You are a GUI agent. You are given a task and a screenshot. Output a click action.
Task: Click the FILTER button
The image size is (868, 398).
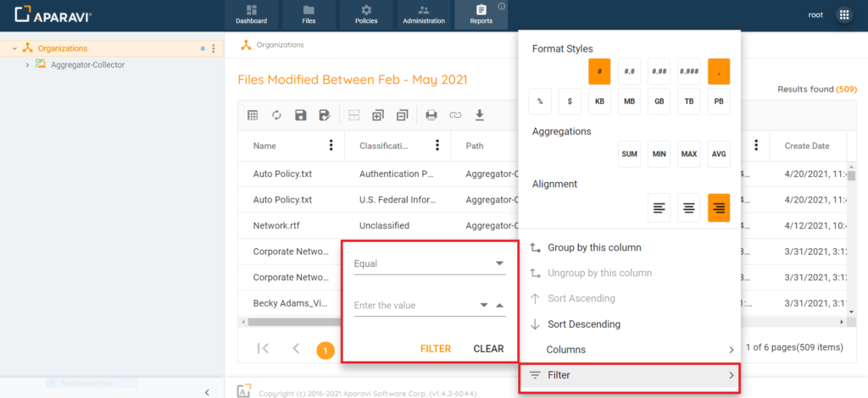tap(436, 349)
